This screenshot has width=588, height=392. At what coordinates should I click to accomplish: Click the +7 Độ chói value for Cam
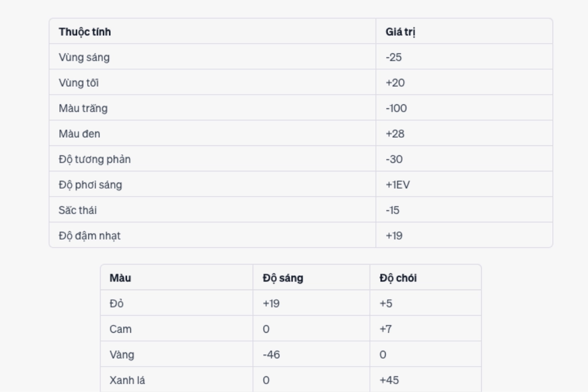point(386,329)
